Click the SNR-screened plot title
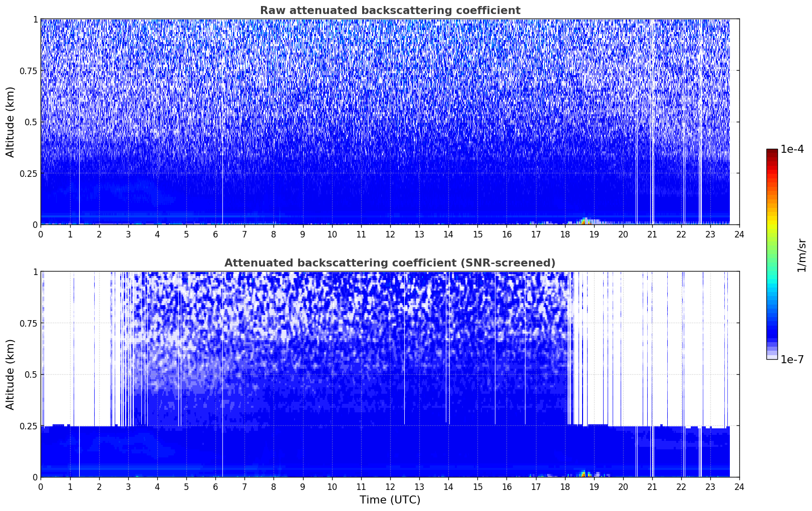 coord(390,263)
